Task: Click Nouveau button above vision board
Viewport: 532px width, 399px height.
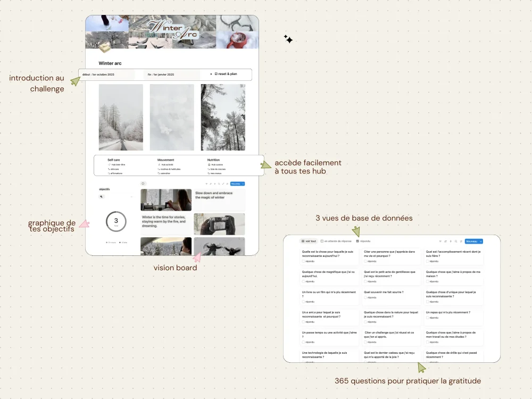Action: [x=236, y=184]
